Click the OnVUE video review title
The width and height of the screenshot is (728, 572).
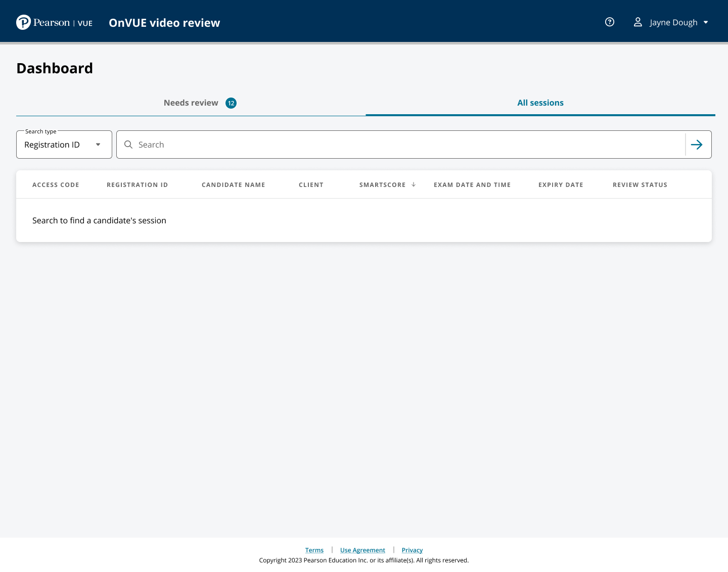coord(164,23)
